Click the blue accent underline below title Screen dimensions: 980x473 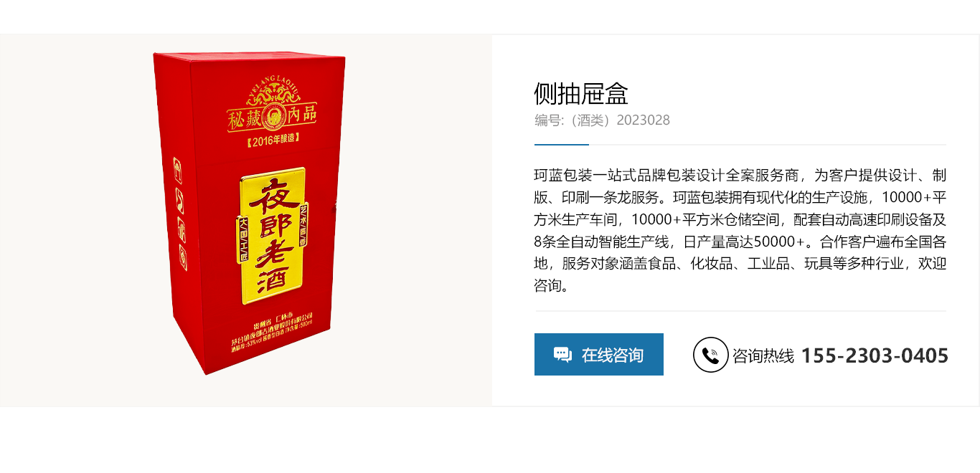562,145
